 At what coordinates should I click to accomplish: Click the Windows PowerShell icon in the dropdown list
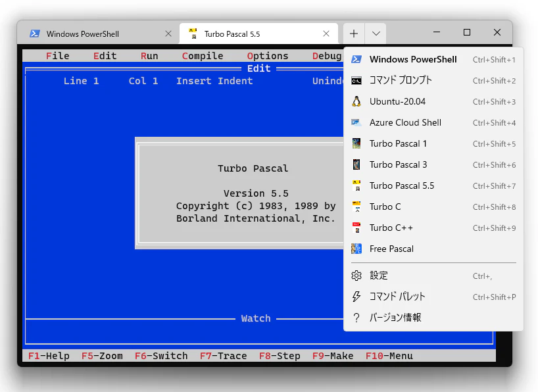[x=356, y=59]
